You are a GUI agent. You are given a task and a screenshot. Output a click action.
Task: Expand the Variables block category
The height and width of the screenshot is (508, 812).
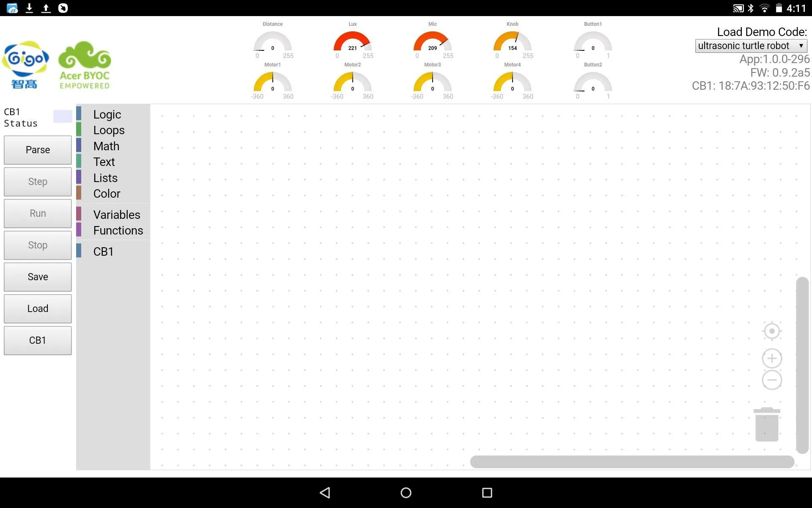116,215
